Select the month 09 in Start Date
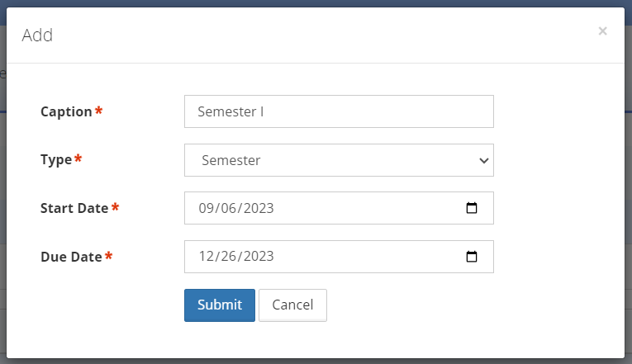Image resolution: width=632 pixels, height=364 pixels. click(206, 208)
